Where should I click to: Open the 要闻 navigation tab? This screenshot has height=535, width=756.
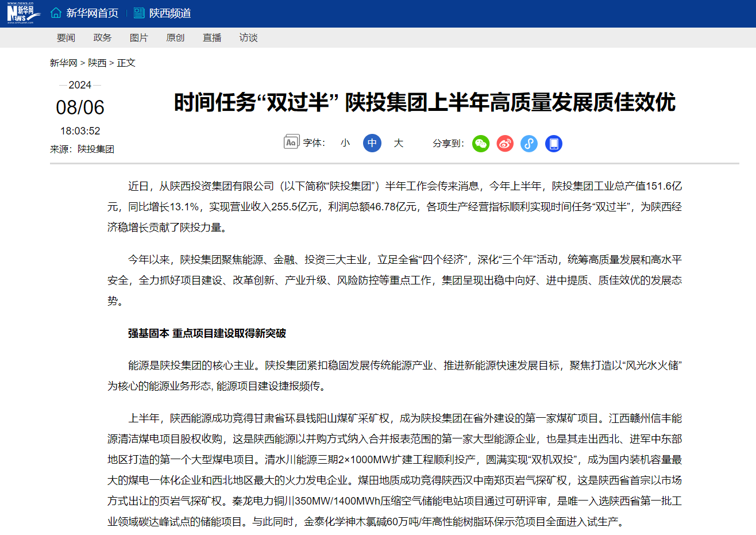[x=66, y=38]
